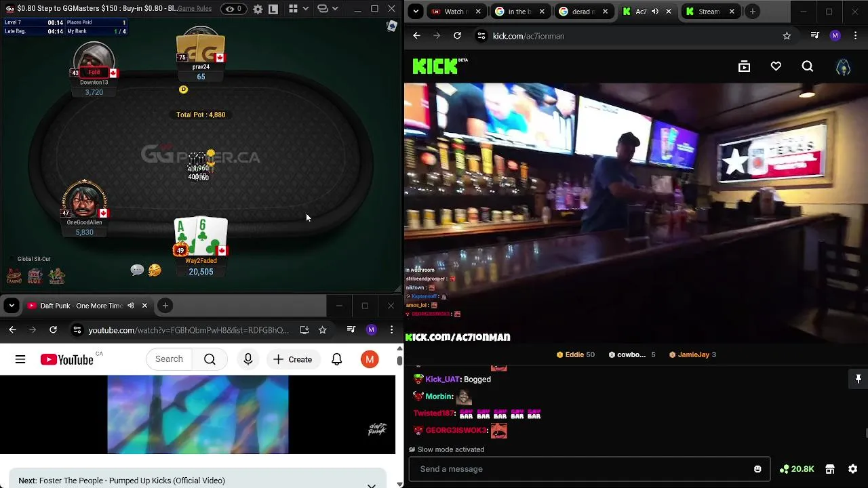868x488 pixels.
Task: Click the YouTube search field
Action: coord(169,359)
